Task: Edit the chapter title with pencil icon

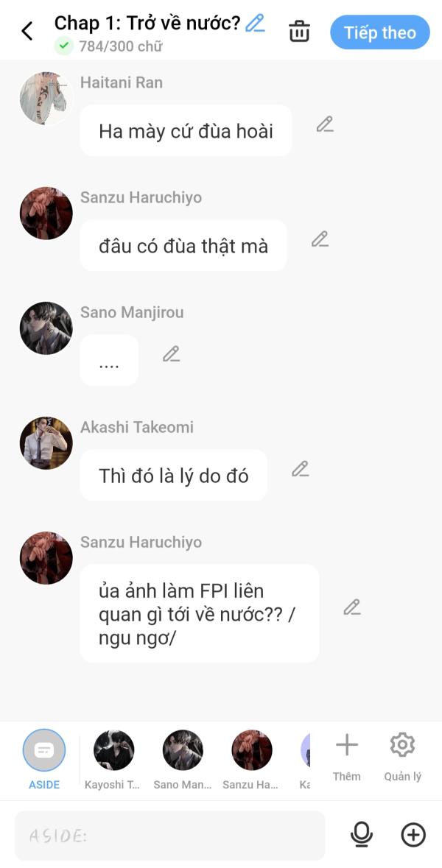Action: point(256,24)
